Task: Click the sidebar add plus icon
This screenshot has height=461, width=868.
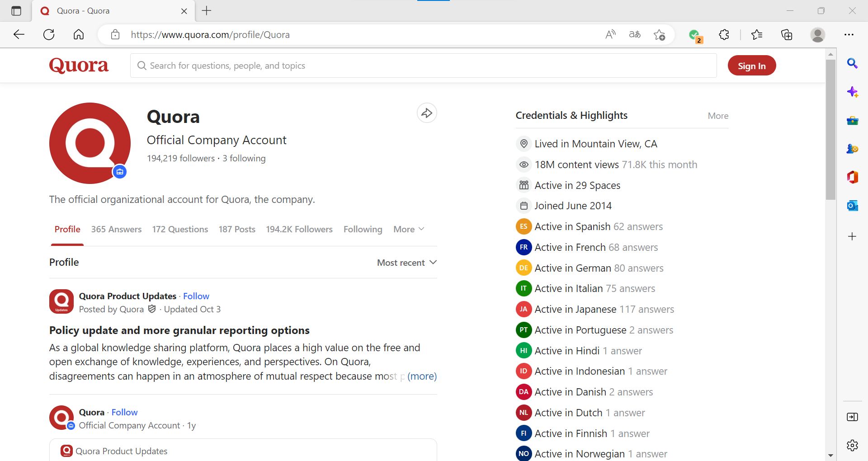Action: (x=852, y=236)
